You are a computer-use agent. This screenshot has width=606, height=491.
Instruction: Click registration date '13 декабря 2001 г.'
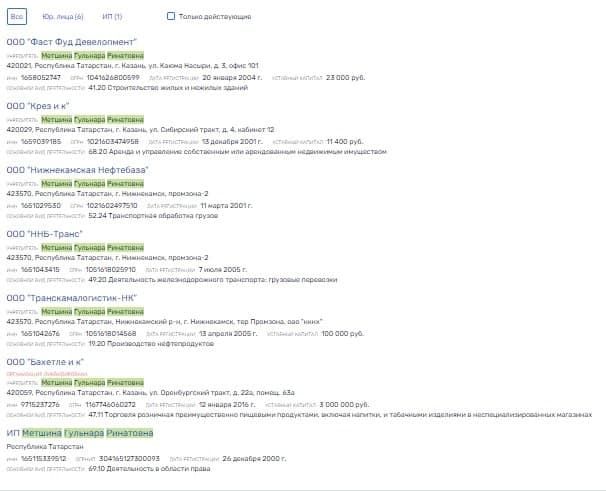232,142
